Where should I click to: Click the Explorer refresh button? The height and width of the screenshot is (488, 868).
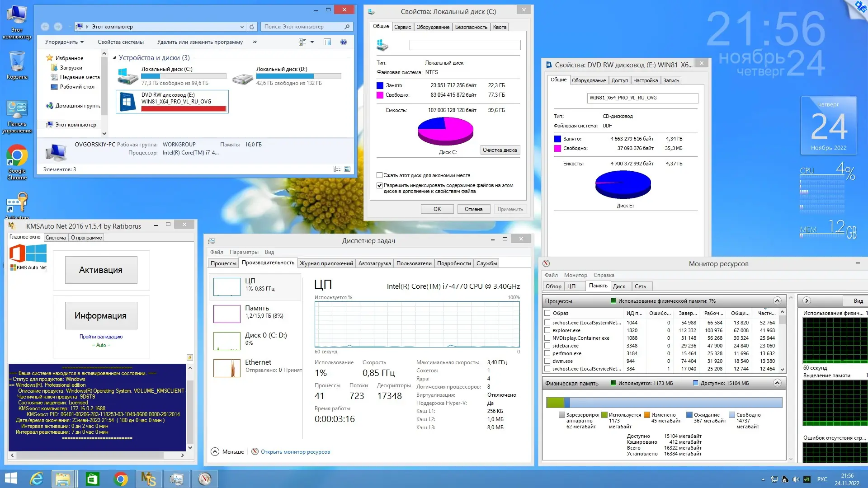click(252, 27)
